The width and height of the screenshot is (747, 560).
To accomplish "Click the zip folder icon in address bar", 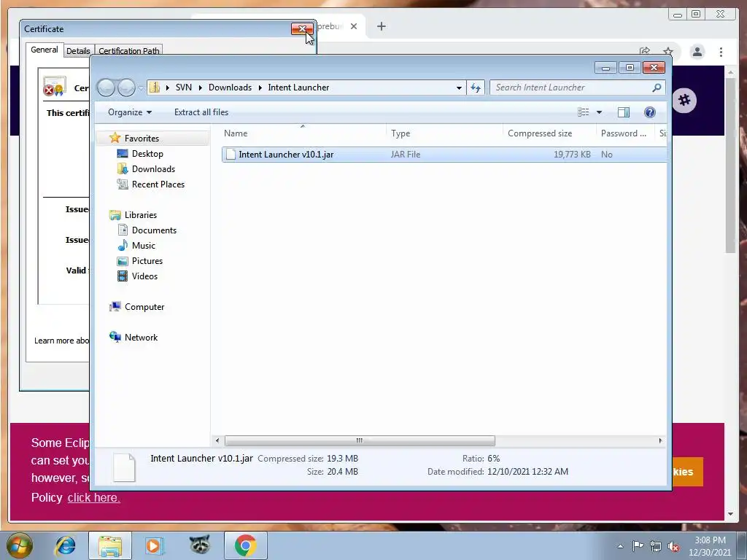I will [x=155, y=87].
